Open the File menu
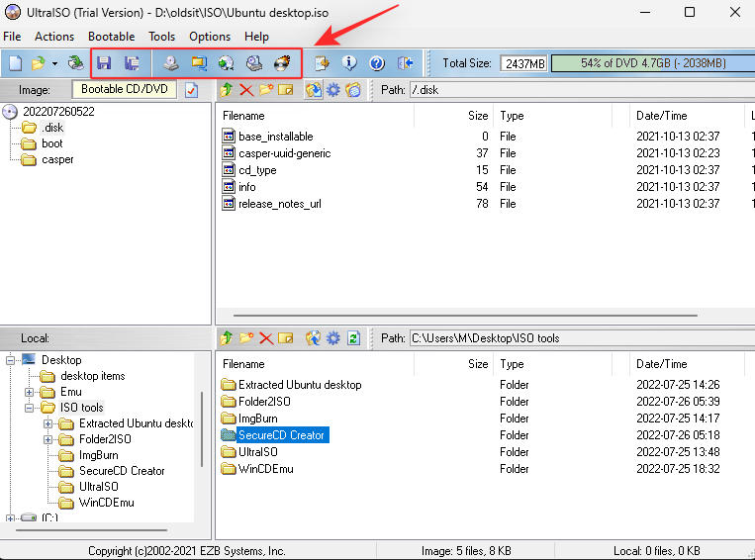 click(12, 37)
